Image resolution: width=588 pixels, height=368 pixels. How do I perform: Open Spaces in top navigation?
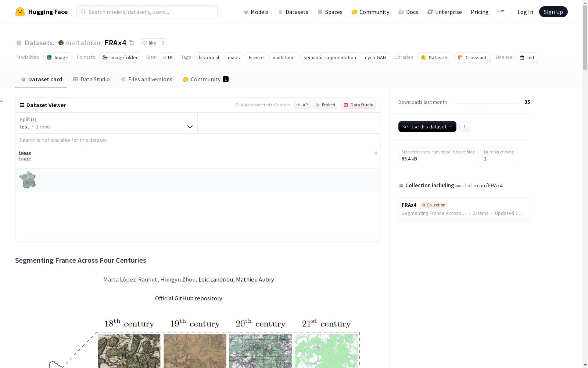330,12
